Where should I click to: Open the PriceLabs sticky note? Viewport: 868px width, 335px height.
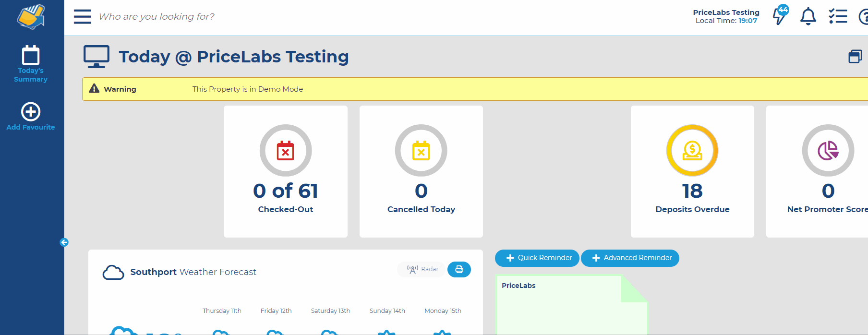[571, 304]
